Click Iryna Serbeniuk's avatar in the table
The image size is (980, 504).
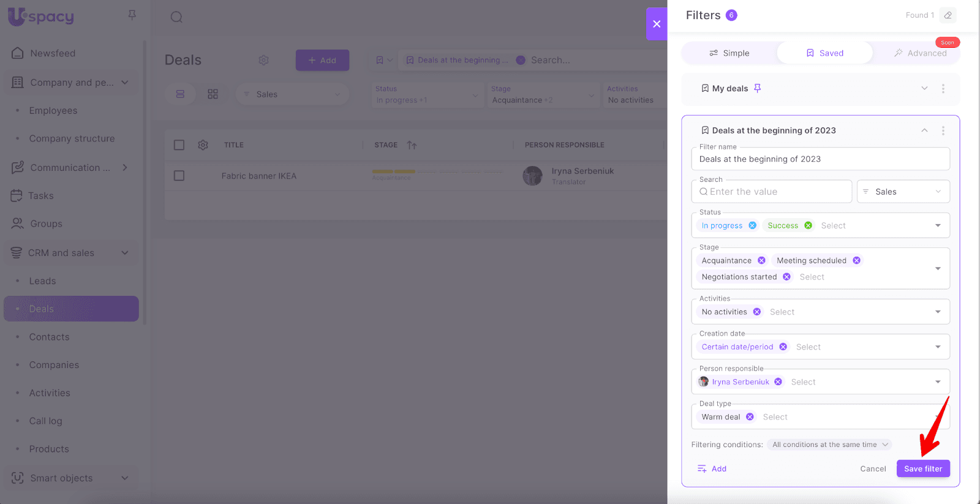point(532,176)
